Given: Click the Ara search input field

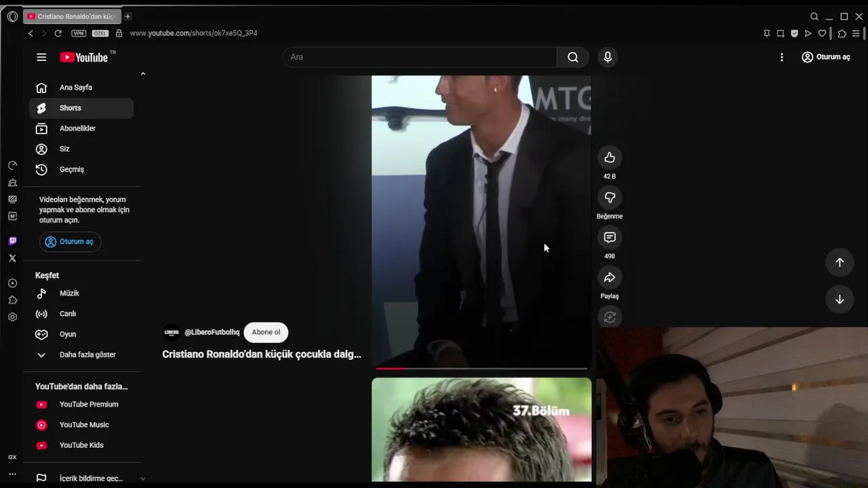Looking at the screenshot, I should pos(420,57).
